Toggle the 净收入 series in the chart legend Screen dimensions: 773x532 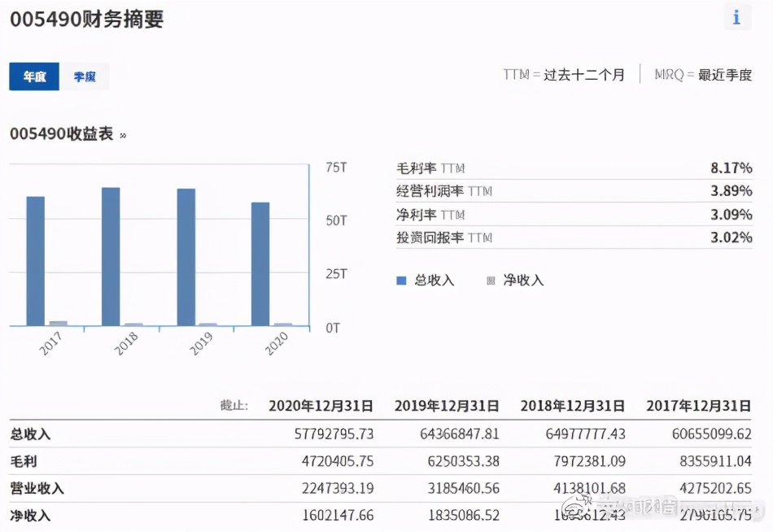525,280
